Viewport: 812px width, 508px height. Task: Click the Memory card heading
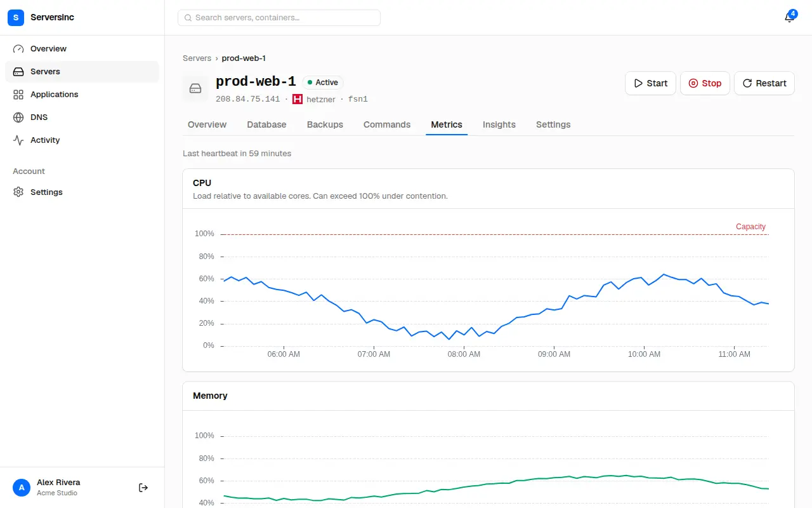210,396
